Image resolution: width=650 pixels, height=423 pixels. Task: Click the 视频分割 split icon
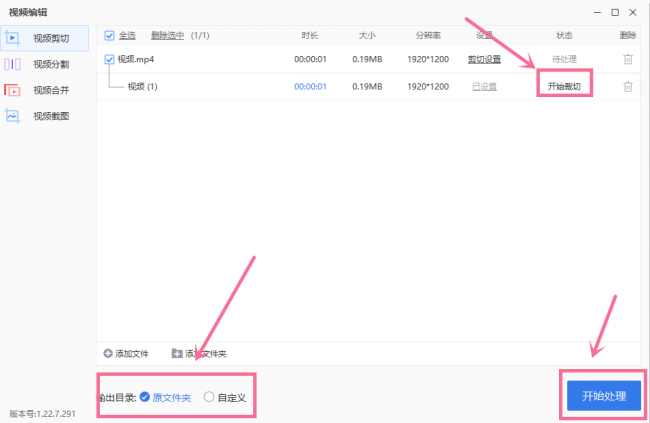12,64
